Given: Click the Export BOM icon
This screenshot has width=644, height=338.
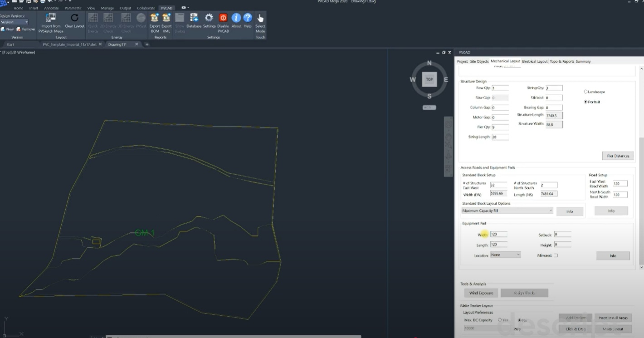Looking at the screenshot, I should click(155, 18).
